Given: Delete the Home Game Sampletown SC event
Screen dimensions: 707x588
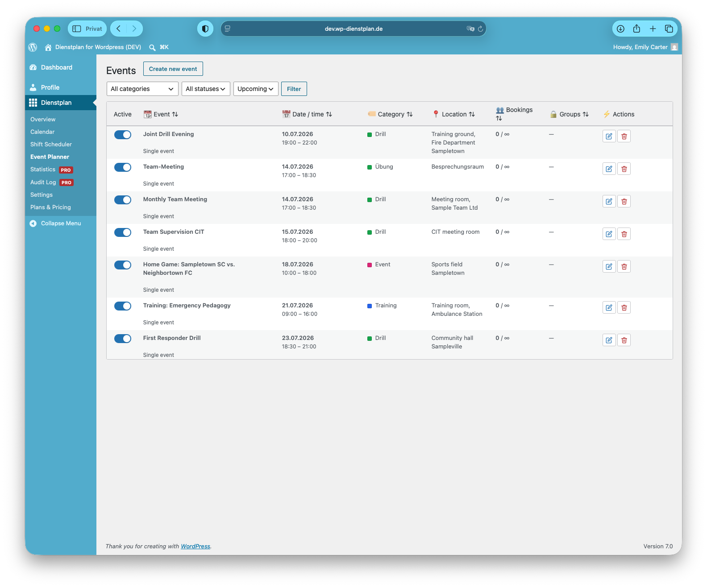Looking at the screenshot, I should tap(624, 266).
